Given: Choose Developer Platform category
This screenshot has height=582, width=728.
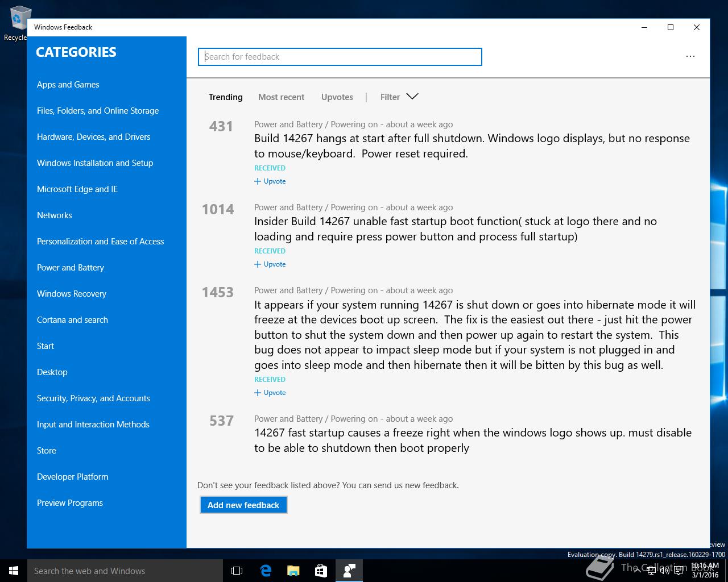Looking at the screenshot, I should pos(72,477).
